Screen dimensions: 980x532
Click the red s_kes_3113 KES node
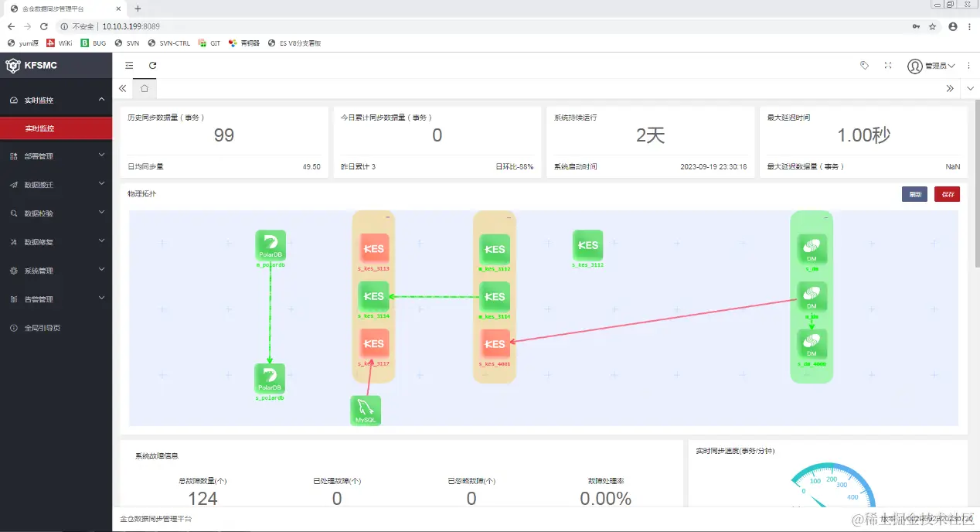click(x=374, y=249)
